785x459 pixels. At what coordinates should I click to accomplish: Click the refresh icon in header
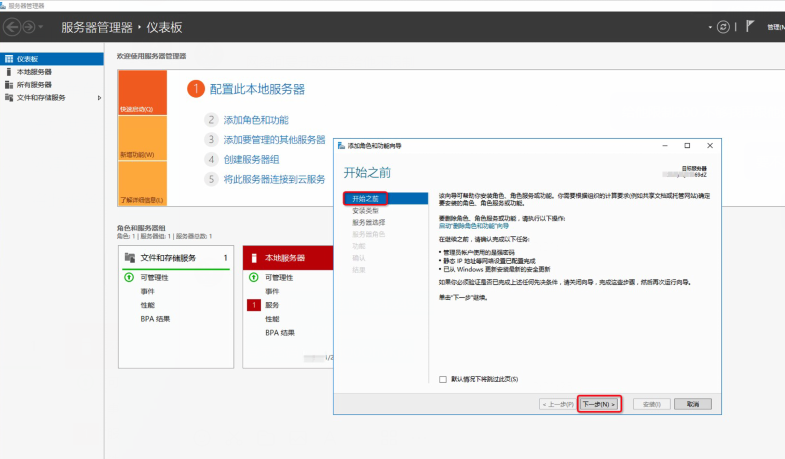tap(722, 26)
